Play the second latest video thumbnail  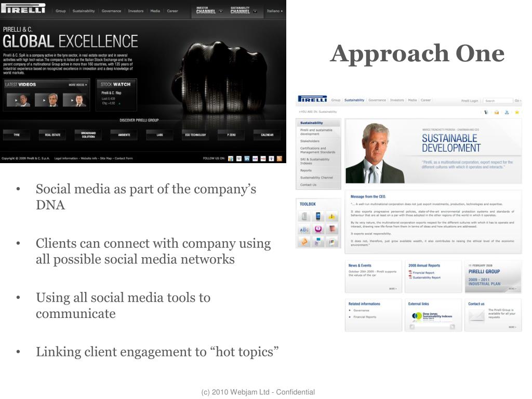click(x=46, y=100)
